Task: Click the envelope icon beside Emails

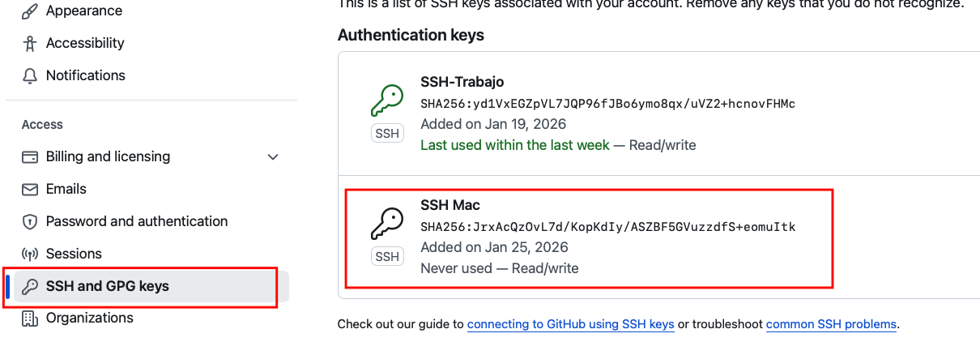Action: (30, 189)
